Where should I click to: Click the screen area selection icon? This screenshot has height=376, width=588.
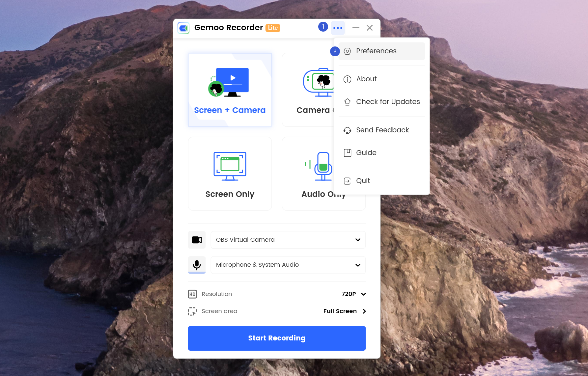[192, 311]
